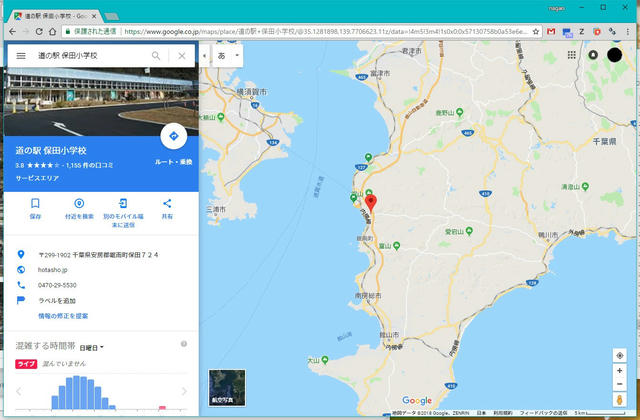This screenshot has height=420, width=640.
Task: Click the blue directions route button
Action: pyautogui.click(x=174, y=136)
